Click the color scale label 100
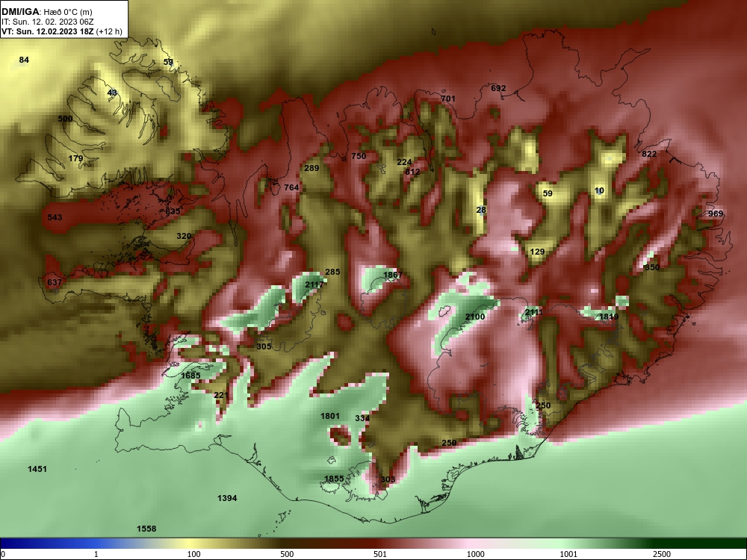 click(x=193, y=554)
